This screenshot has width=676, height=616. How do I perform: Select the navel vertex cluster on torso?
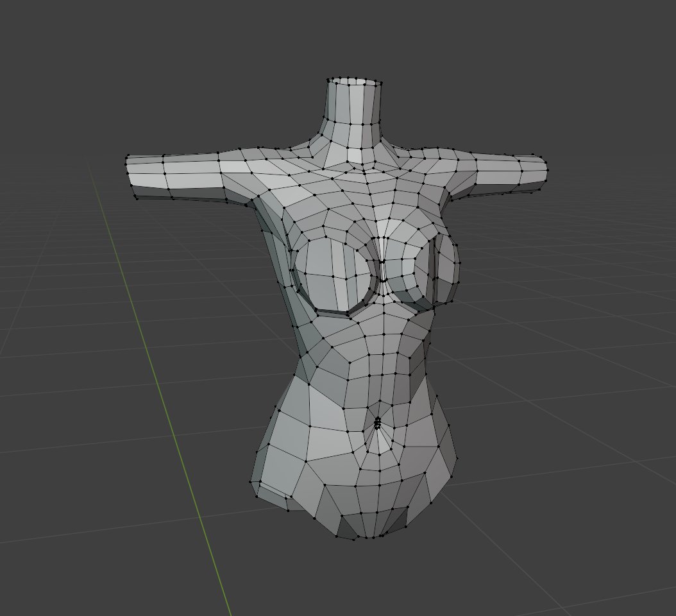click(x=378, y=423)
